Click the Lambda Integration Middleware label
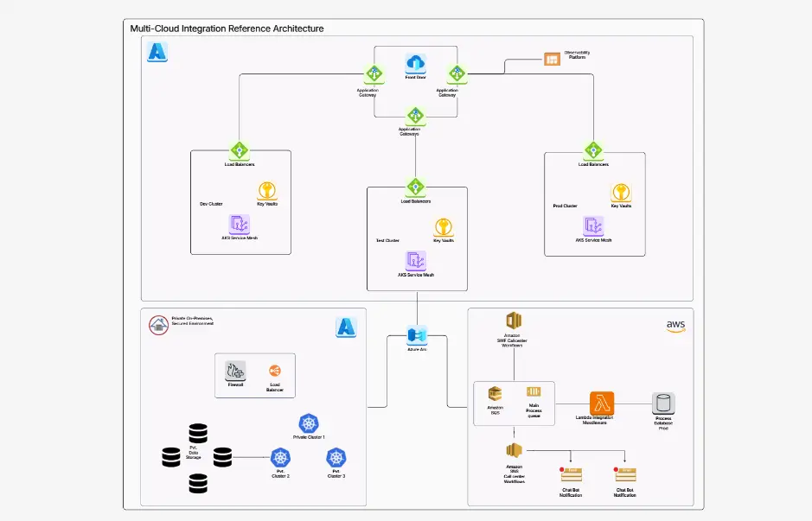Screen dimensions: 812x521 pos(594,420)
